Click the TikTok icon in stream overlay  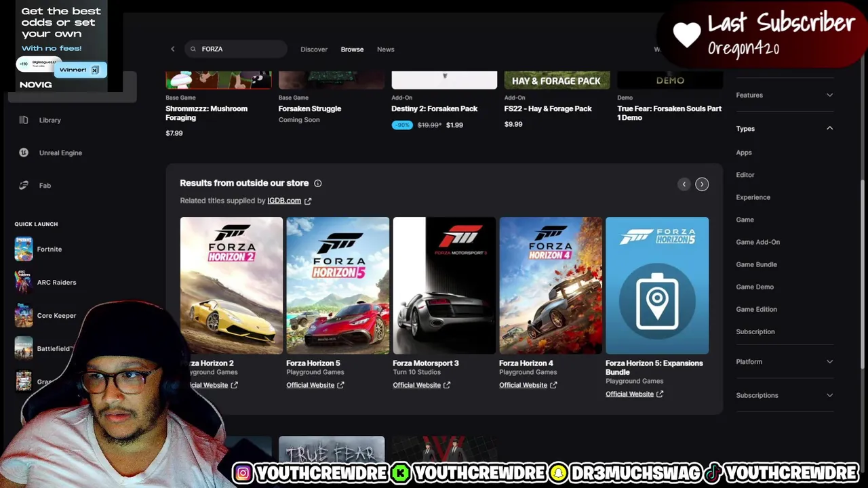tap(713, 473)
